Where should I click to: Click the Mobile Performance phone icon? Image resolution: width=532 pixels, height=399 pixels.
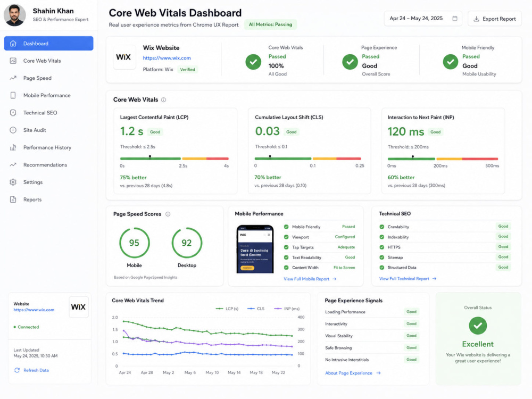13,95
